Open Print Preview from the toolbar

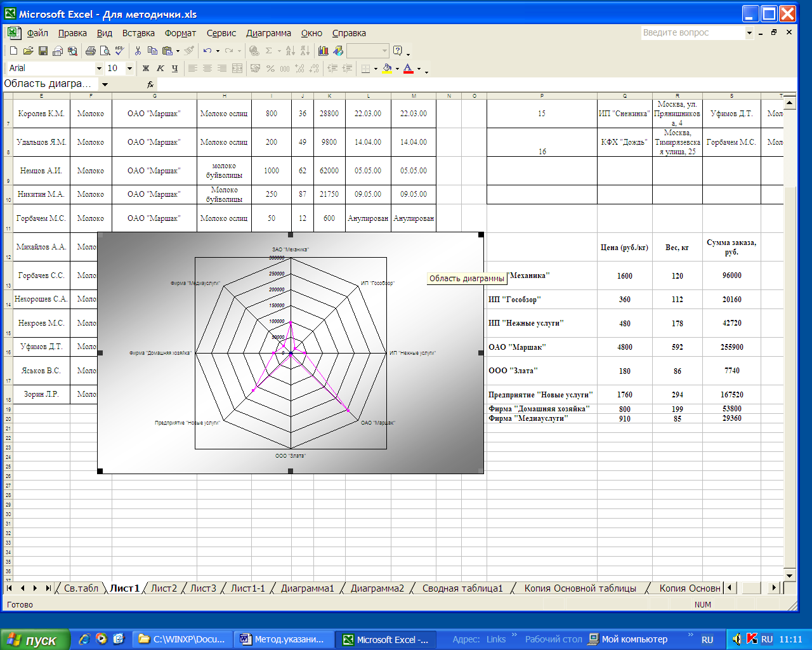click(x=105, y=51)
